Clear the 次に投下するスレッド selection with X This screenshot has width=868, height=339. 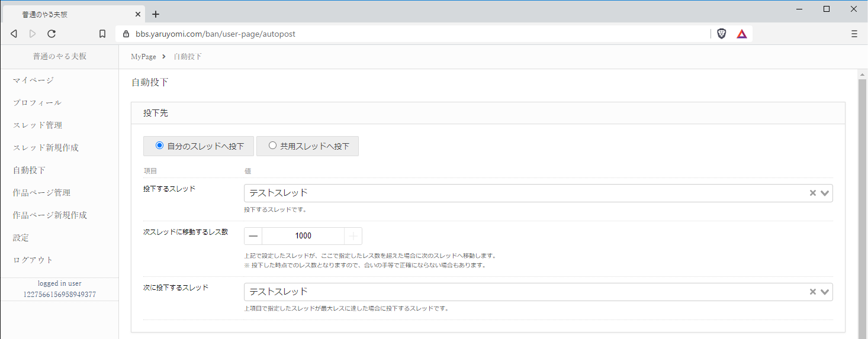813,292
